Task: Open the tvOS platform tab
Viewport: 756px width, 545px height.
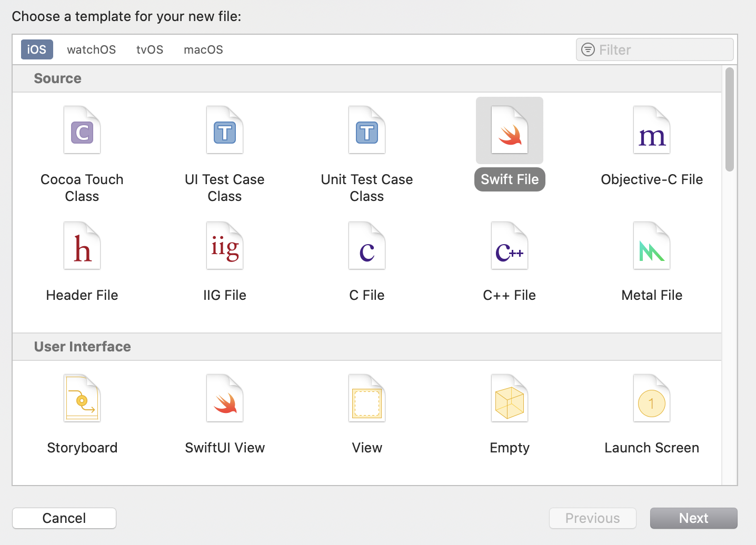Action: pos(150,49)
